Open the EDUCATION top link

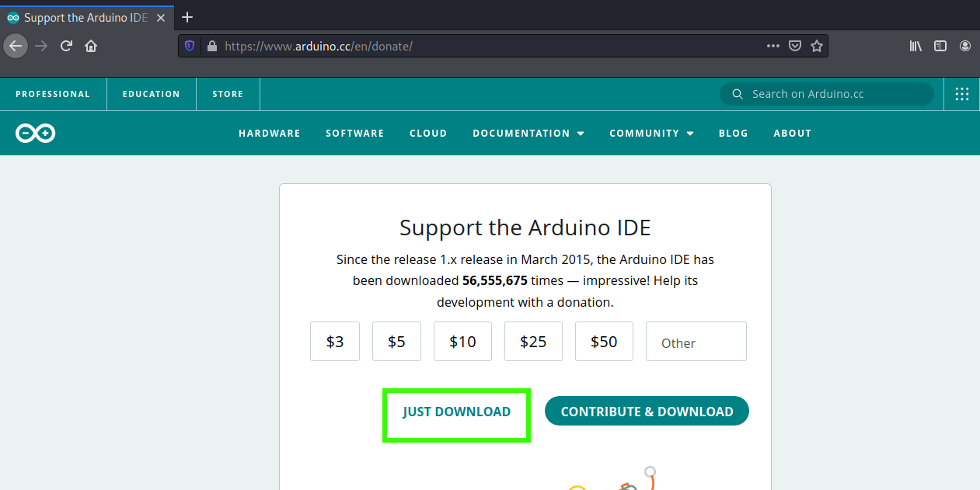click(x=151, y=94)
